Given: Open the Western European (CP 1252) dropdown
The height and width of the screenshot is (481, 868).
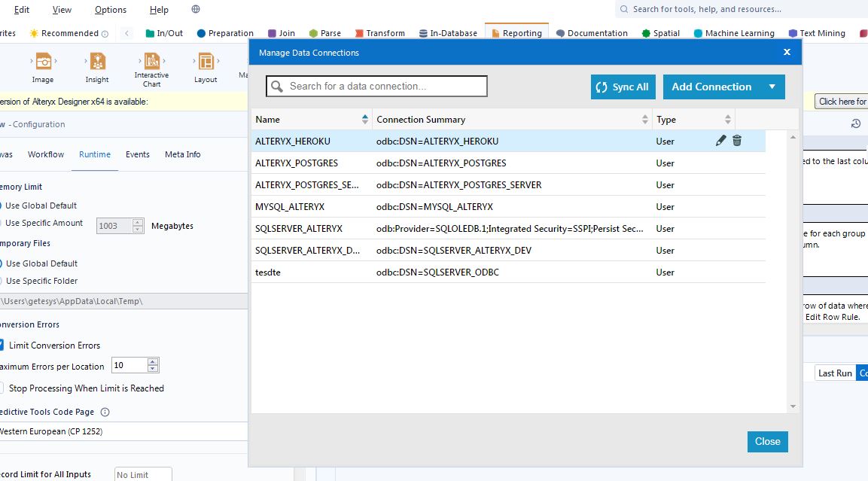Looking at the screenshot, I should tap(124, 431).
